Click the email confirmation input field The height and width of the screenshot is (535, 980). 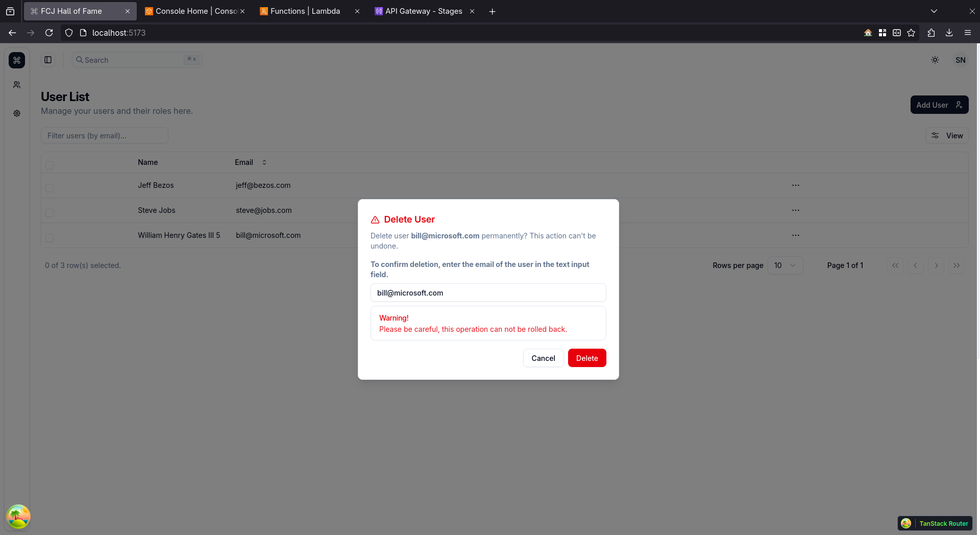(488, 293)
